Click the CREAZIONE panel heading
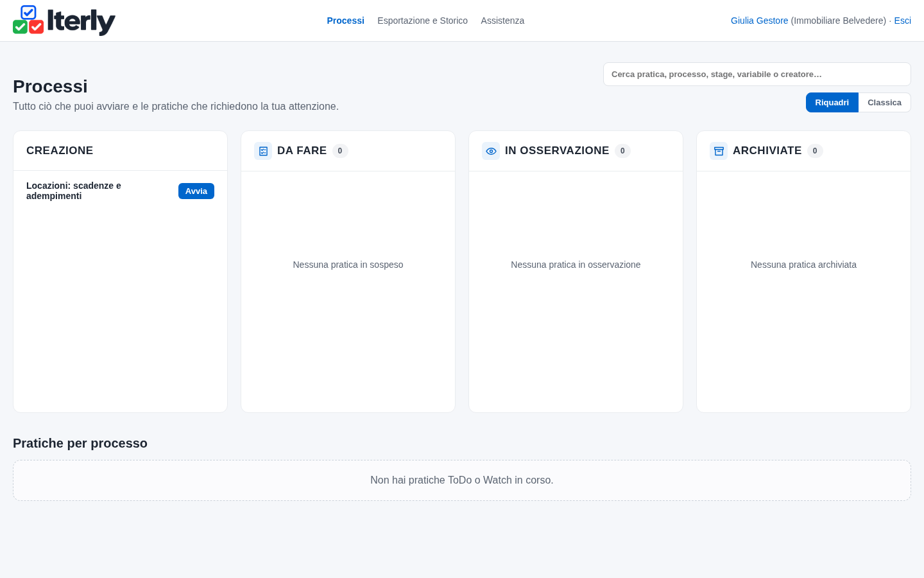Screen dimensions: 924x578 pos(60,151)
